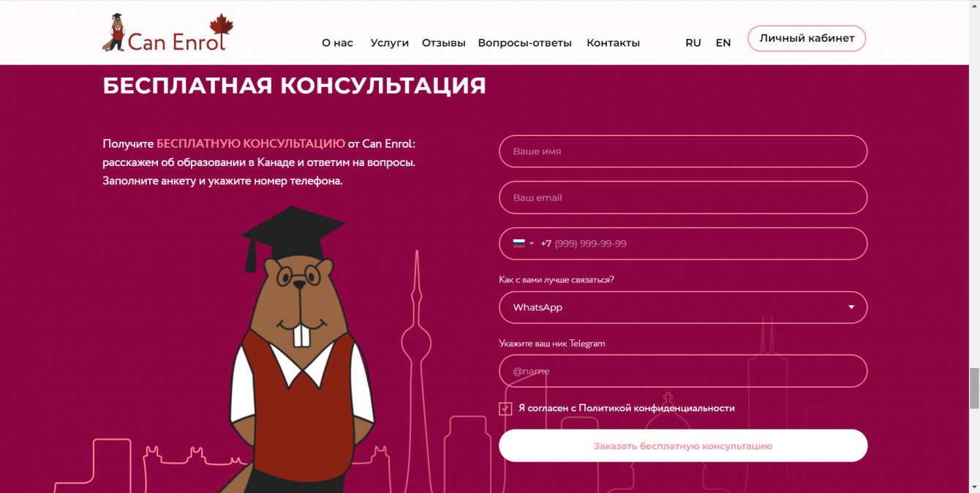Open the Контакты link
This screenshot has height=493, width=980.
tap(613, 43)
